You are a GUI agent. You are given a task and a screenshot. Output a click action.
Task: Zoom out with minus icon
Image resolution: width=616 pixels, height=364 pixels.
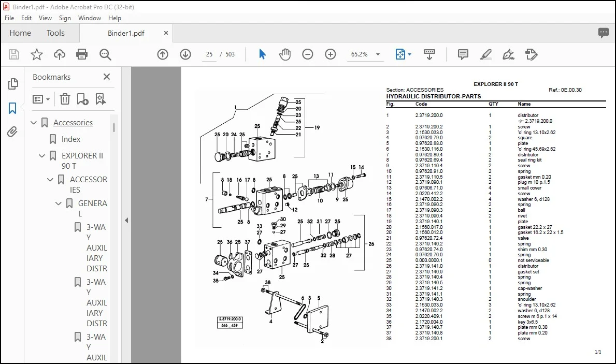click(308, 54)
